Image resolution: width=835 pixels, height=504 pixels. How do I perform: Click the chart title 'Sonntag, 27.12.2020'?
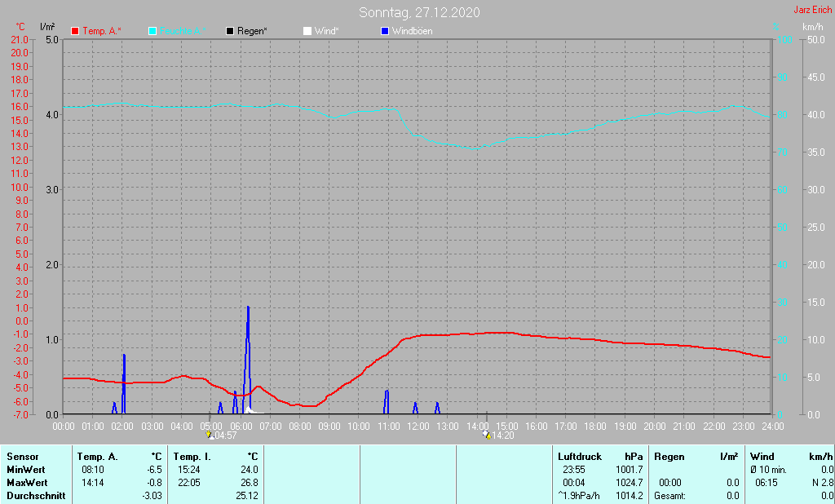click(419, 12)
